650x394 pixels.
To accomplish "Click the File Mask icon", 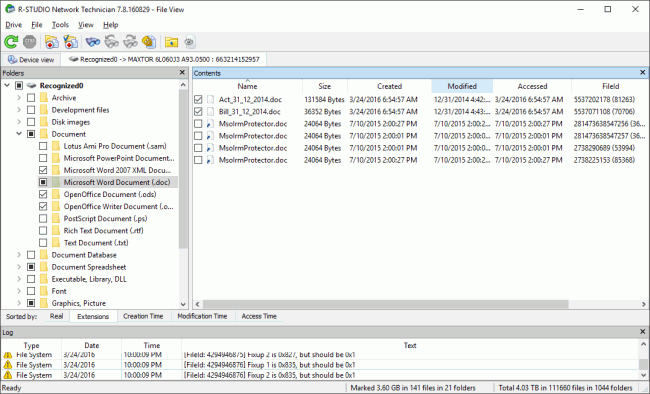I will 149,41.
